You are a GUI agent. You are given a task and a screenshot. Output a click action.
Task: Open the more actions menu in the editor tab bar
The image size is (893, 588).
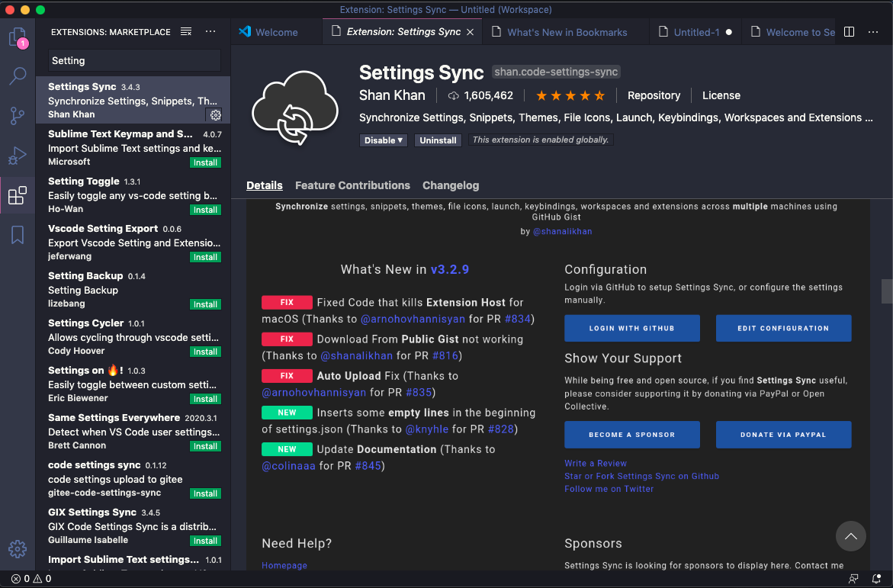(x=874, y=31)
